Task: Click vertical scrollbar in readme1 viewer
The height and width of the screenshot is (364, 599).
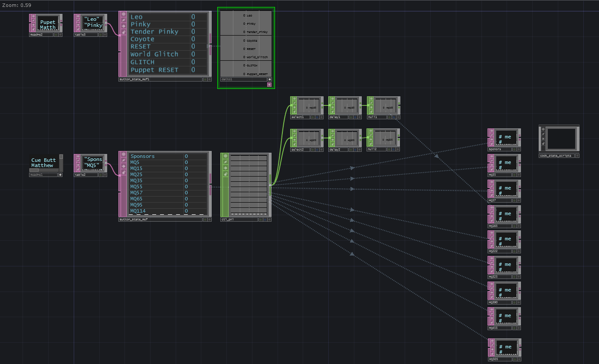Action: click(61, 161)
